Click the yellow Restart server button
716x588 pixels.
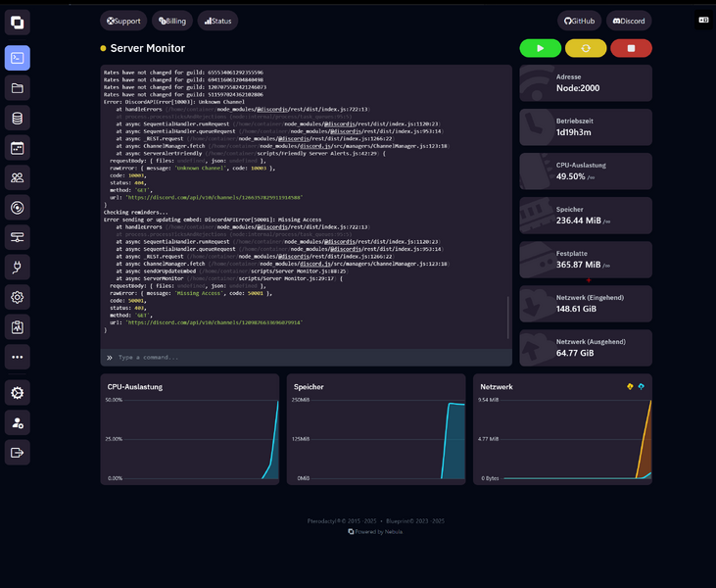(586, 48)
